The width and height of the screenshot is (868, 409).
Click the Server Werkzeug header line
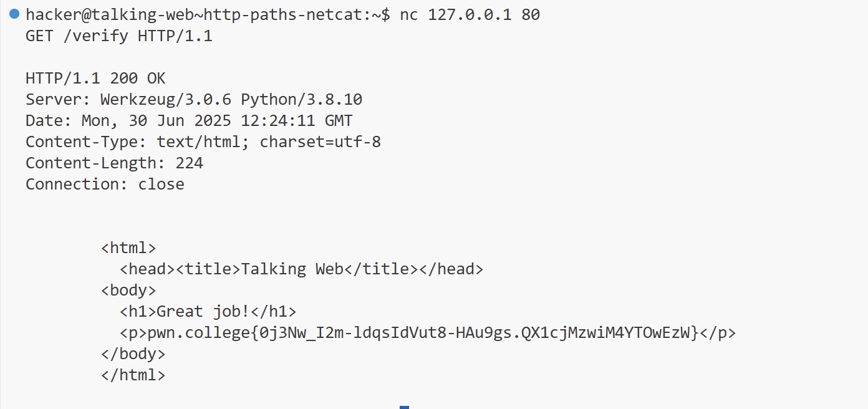(193, 100)
